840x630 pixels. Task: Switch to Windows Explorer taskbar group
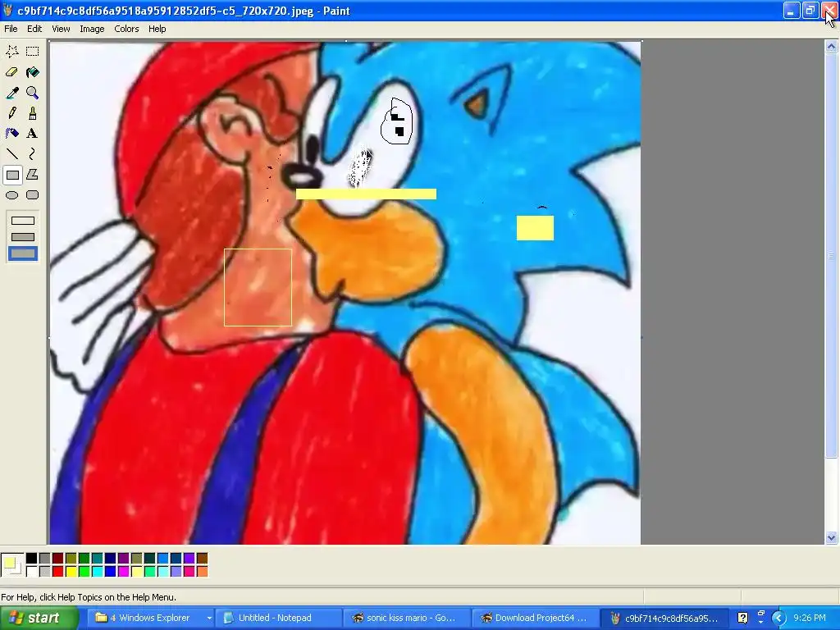tap(151, 618)
